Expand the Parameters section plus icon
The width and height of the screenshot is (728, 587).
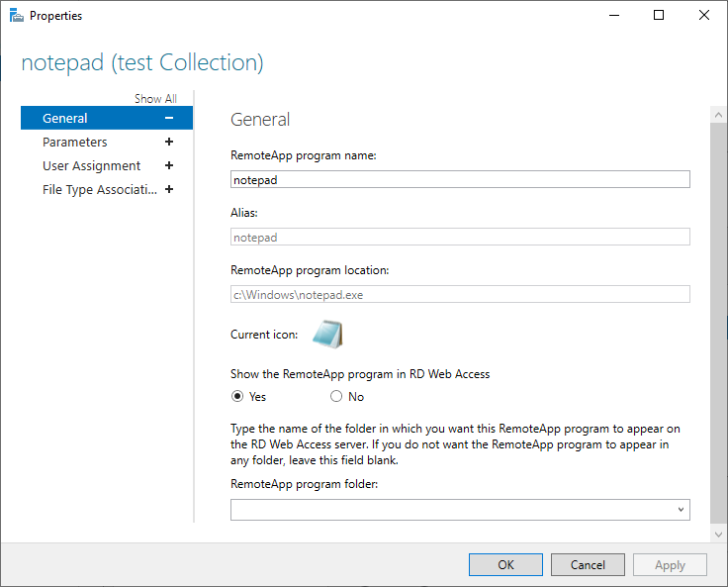tap(169, 142)
